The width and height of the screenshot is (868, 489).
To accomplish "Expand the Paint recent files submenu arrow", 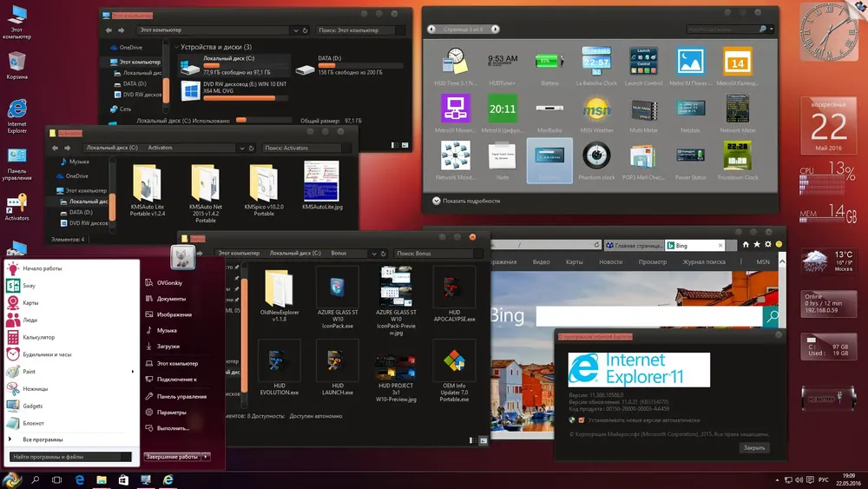I will [x=132, y=372].
